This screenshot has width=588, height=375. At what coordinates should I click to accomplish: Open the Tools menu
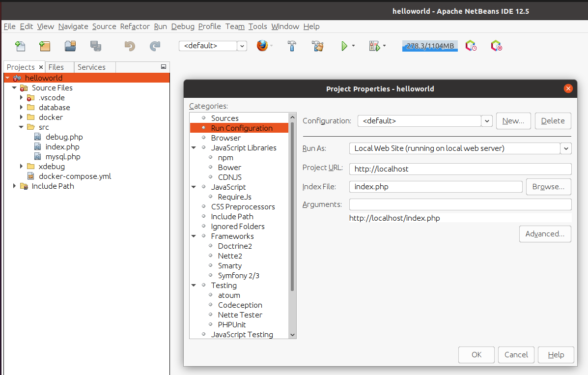257,26
